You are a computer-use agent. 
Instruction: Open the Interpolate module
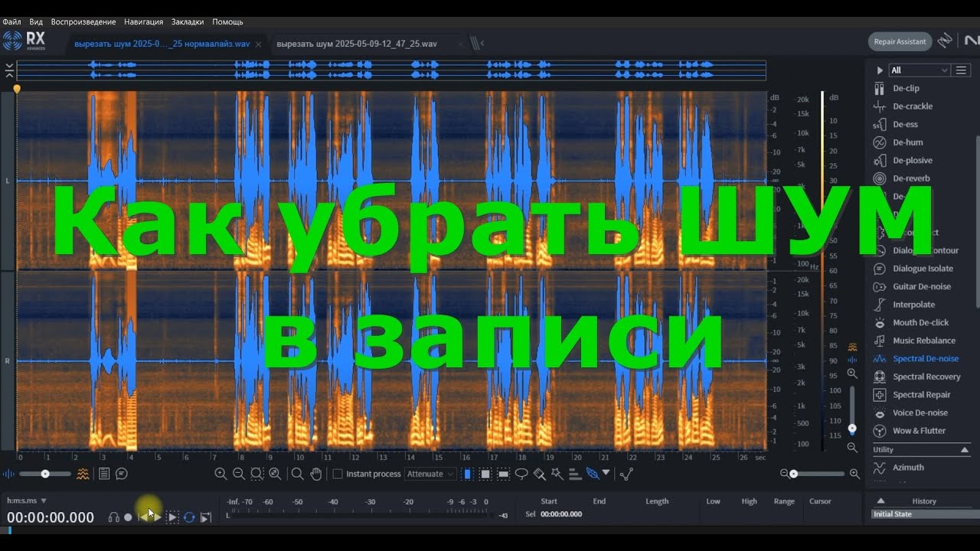(913, 305)
